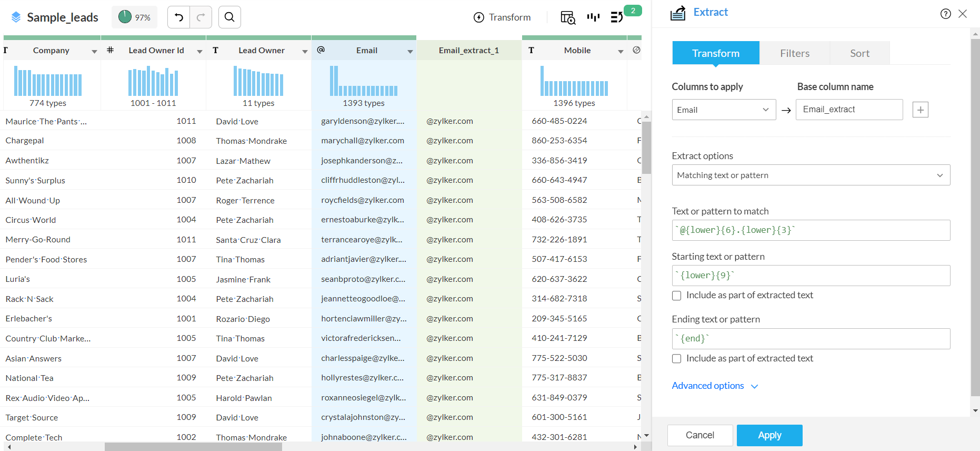
Task: Show the column chart view icon
Action: point(593,17)
